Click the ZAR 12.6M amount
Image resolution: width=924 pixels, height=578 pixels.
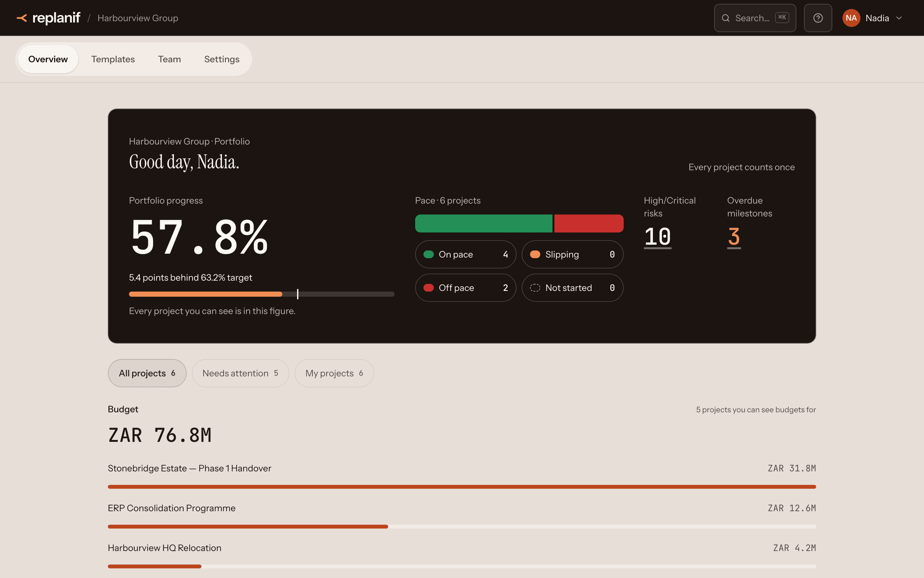(x=791, y=508)
